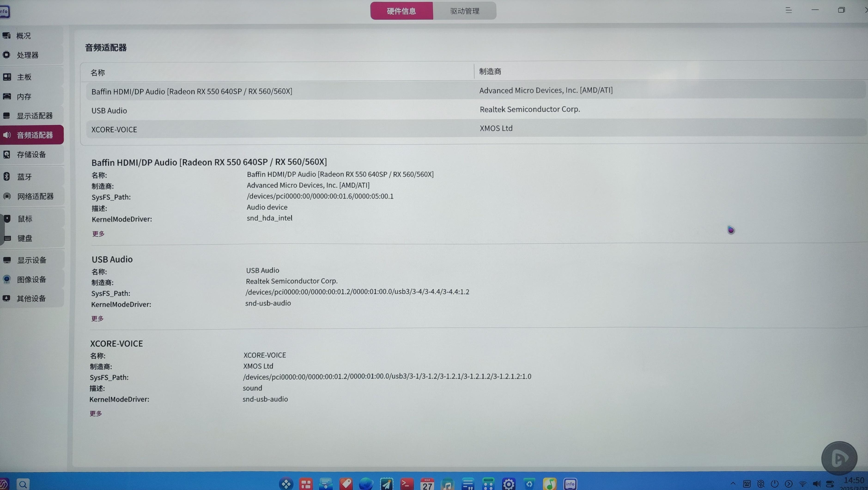Viewport: 868px width, 490px height.
Task: Open the terminal from the dock
Action: point(407,484)
